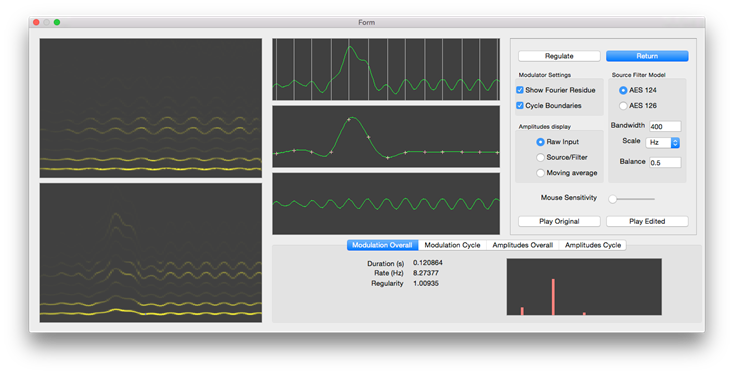The image size is (734, 374).
Task: Open the Amplitudes Cycle tab
Action: pyautogui.click(x=593, y=245)
